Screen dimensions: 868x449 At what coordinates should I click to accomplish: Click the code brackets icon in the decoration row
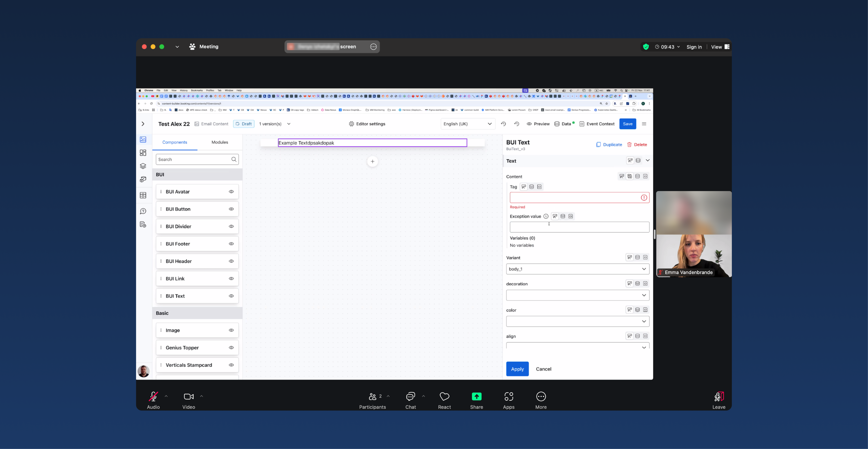[645, 283]
